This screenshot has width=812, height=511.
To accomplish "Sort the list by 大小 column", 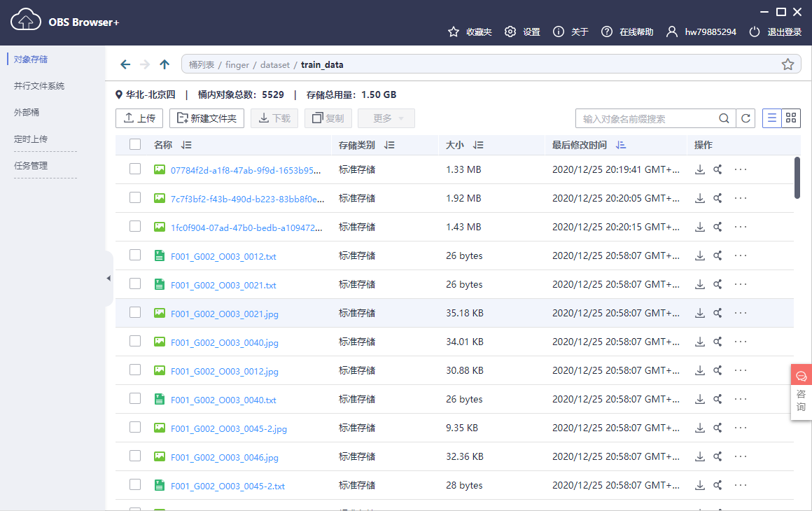I will 479,145.
